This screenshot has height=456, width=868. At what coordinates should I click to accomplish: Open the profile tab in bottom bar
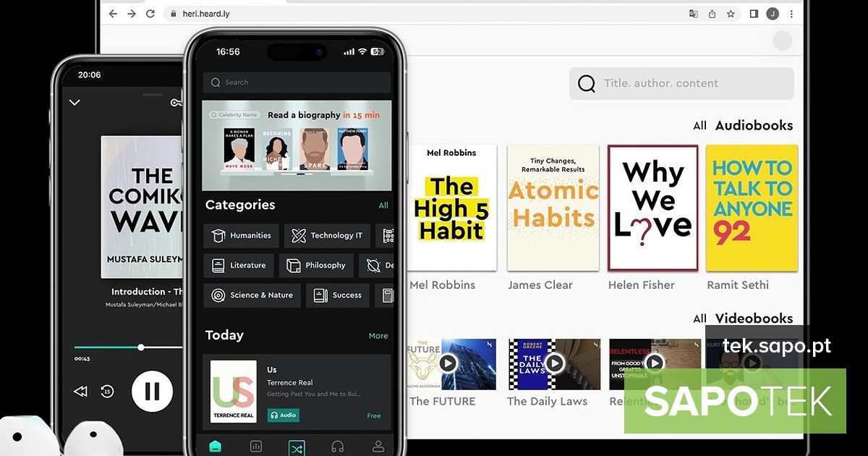pyautogui.click(x=378, y=447)
